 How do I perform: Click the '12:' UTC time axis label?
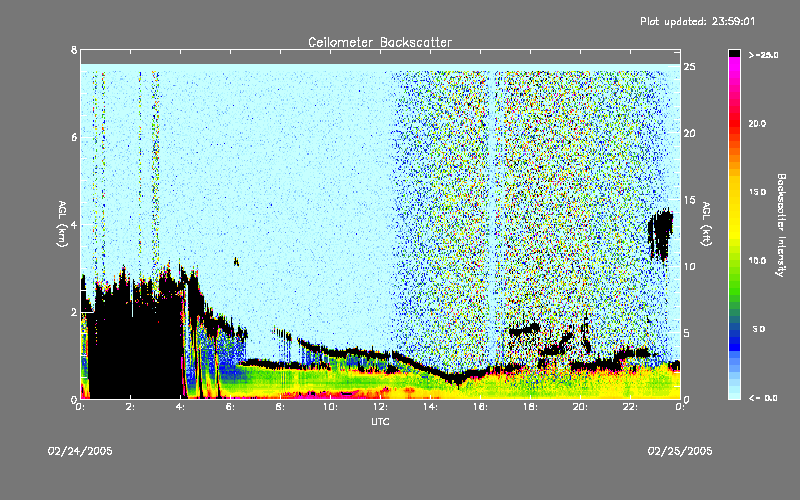click(380, 407)
